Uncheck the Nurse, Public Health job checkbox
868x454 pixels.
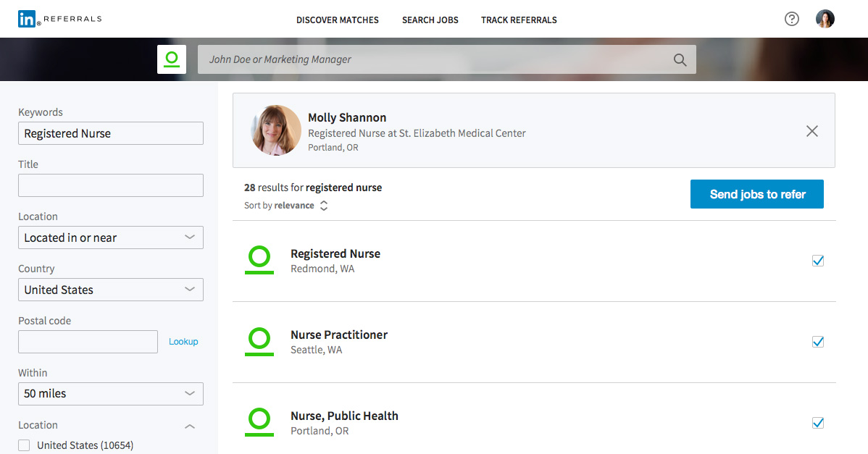[x=818, y=423]
